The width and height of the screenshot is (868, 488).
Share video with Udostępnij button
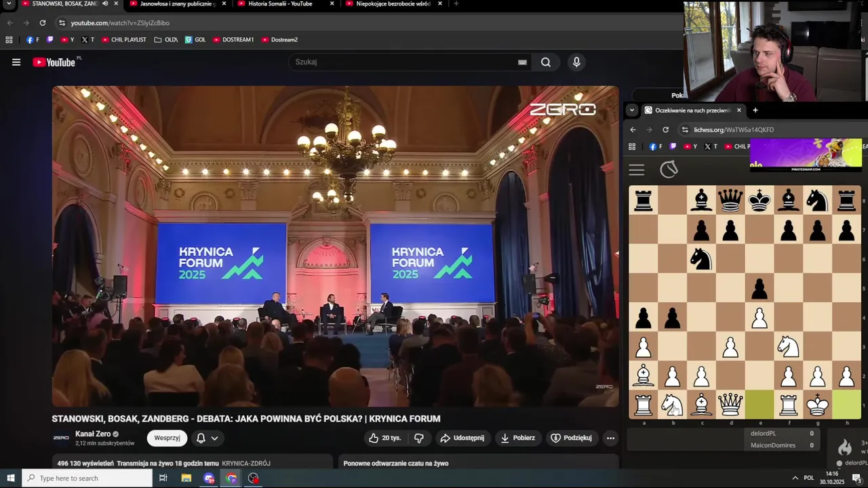coord(462,438)
